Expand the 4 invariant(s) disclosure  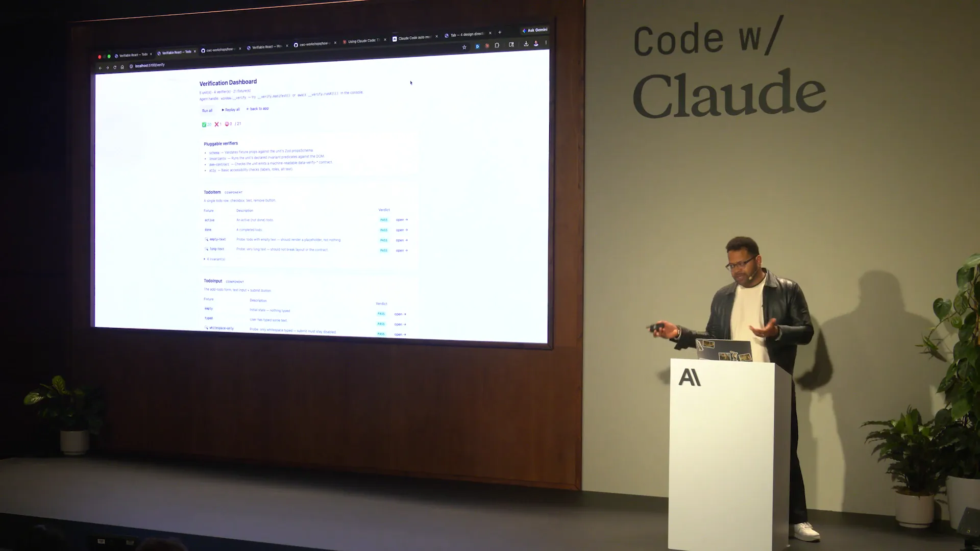point(214,259)
